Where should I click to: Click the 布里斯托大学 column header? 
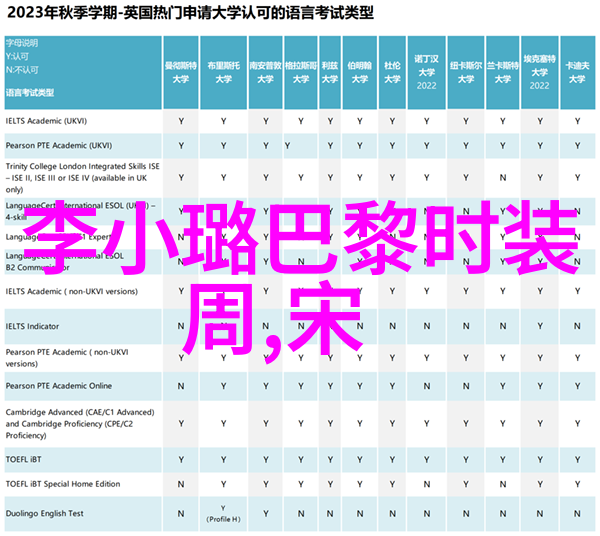pos(223,72)
